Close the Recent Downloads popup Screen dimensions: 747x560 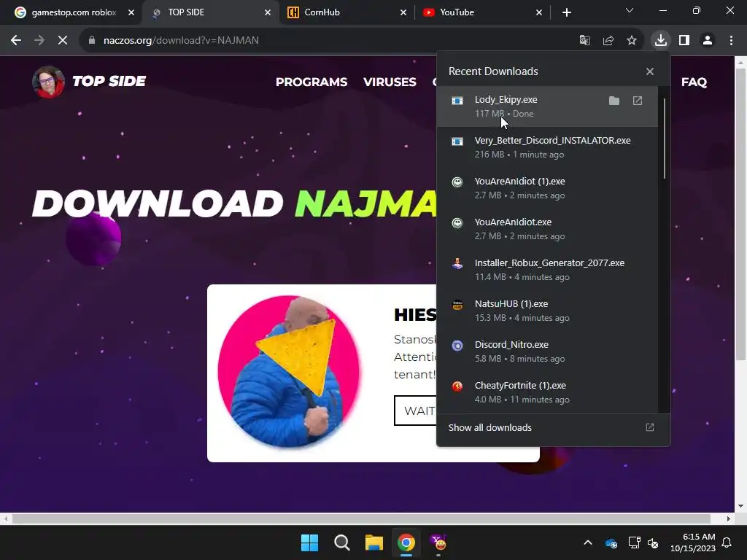point(650,71)
